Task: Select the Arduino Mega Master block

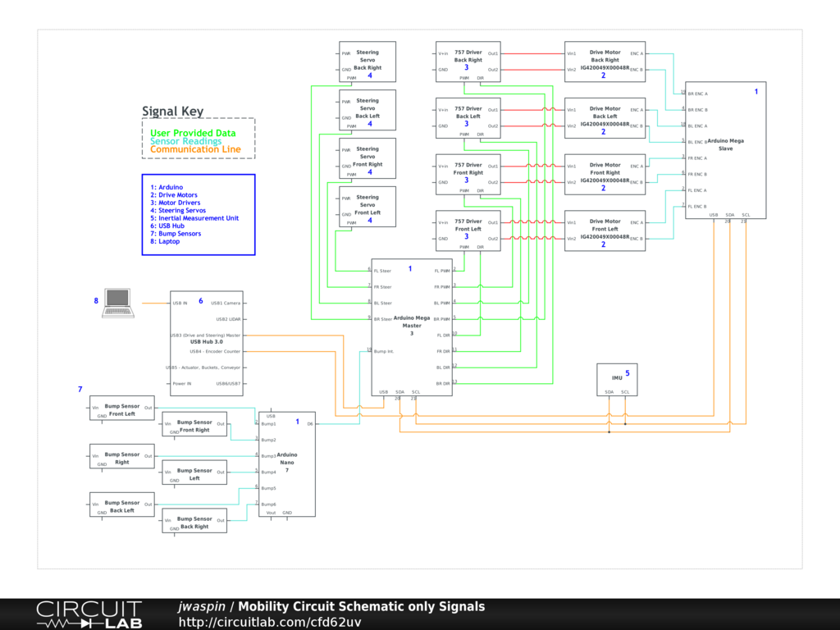Action: coord(411,328)
